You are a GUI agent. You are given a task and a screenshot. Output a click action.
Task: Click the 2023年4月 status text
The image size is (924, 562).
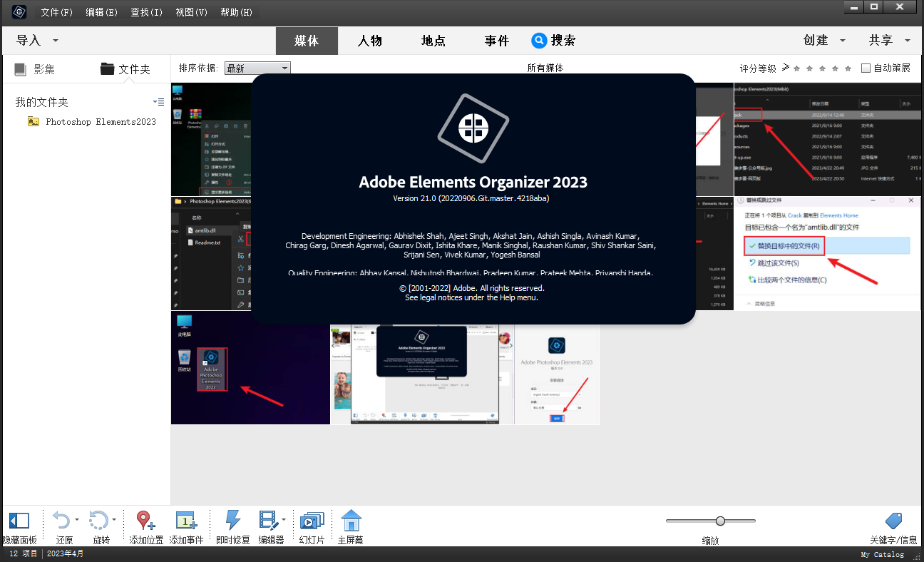point(65,554)
